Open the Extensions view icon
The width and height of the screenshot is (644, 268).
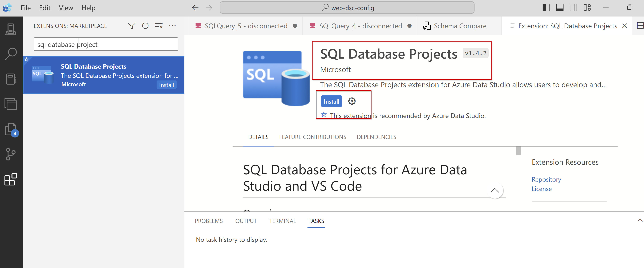tap(11, 179)
